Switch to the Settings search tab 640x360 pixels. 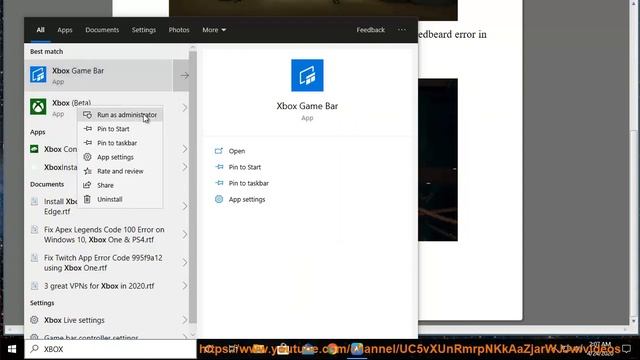(x=144, y=30)
